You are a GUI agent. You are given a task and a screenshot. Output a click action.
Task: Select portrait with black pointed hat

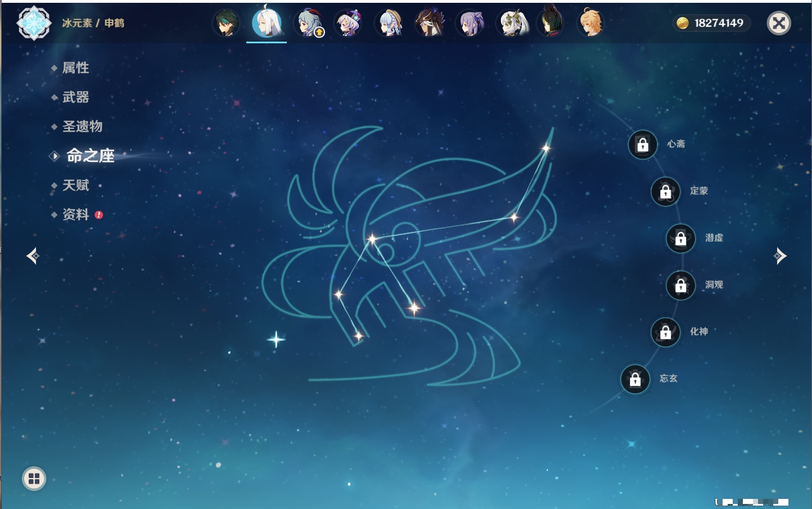click(x=430, y=23)
